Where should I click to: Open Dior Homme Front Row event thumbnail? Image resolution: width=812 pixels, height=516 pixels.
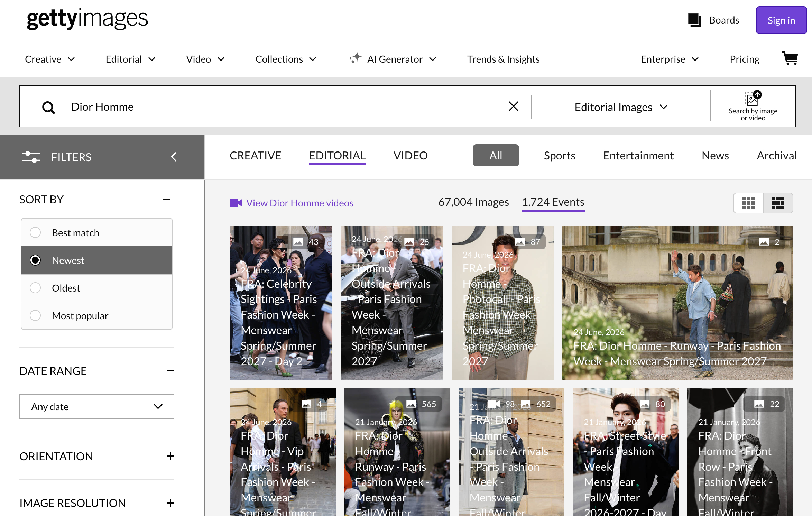pos(740,452)
